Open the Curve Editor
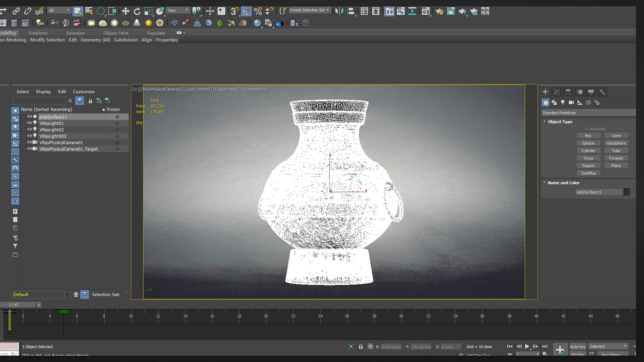 click(401, 11)
